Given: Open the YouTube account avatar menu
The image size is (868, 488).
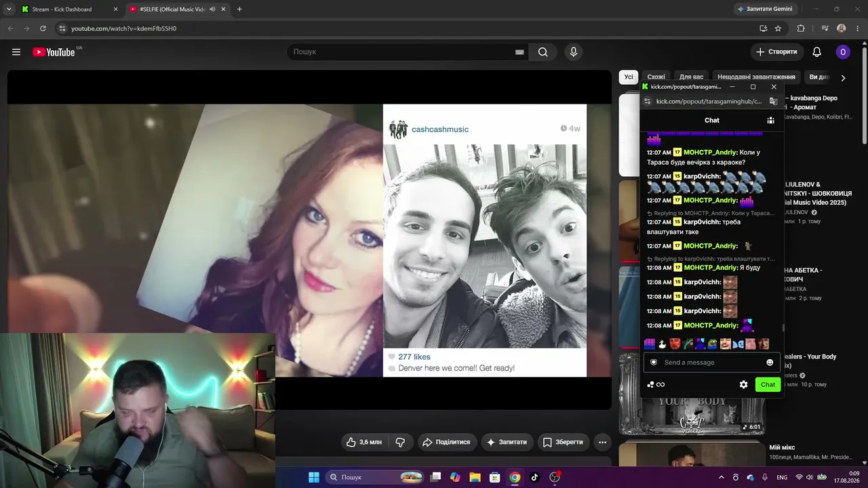Looking at the screenshot, I should point(843,52).
